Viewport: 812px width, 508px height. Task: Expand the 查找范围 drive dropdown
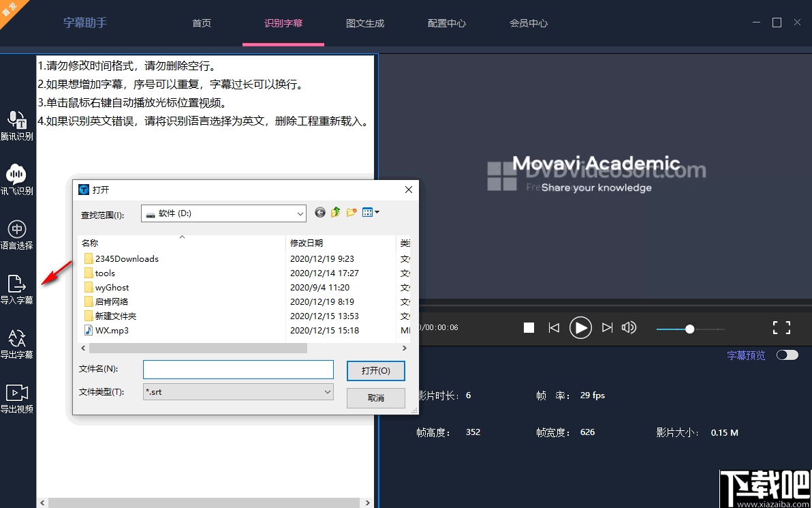[x=300, y=213]
